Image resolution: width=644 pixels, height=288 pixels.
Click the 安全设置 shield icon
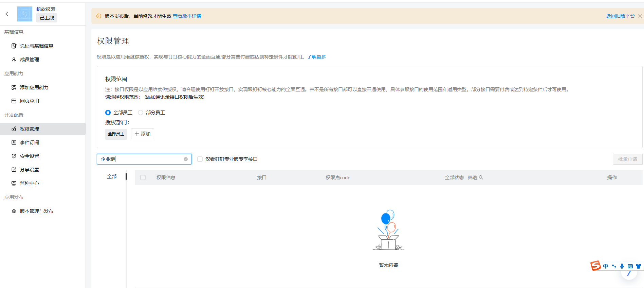tap(14, 156)
